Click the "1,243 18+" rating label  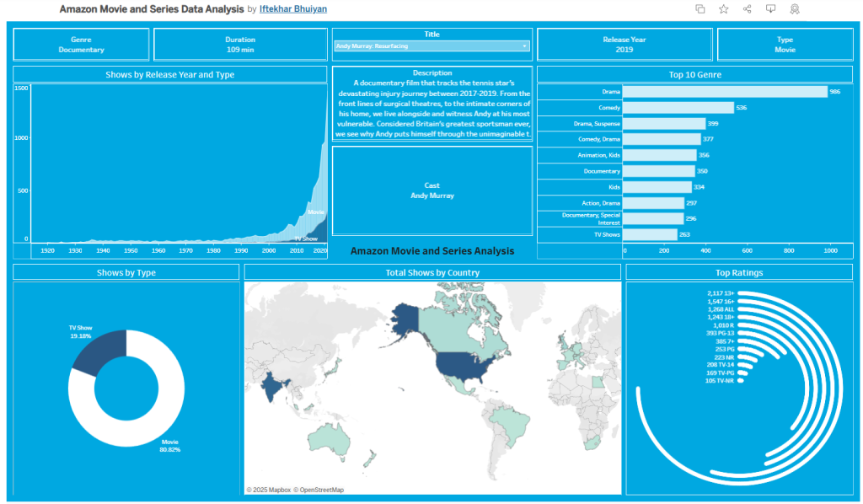tap(721, 317)
